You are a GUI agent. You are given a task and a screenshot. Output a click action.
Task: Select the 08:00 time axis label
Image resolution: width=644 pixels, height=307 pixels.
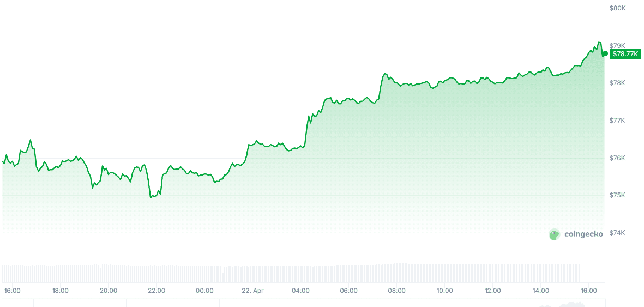(397, 291)
